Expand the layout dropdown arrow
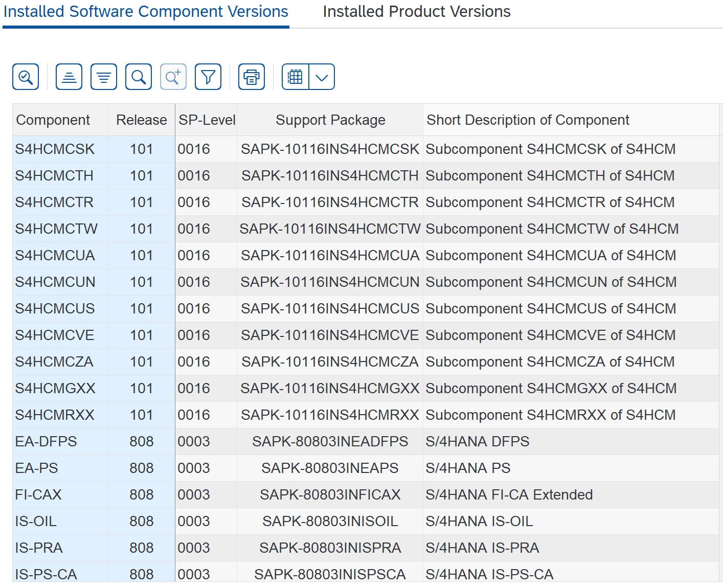The image size is (723, 588). (322, 77)
